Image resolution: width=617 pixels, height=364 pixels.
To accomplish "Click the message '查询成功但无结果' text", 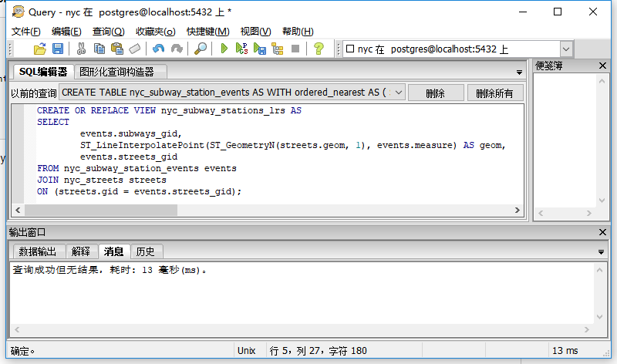I will pos(55,270).
